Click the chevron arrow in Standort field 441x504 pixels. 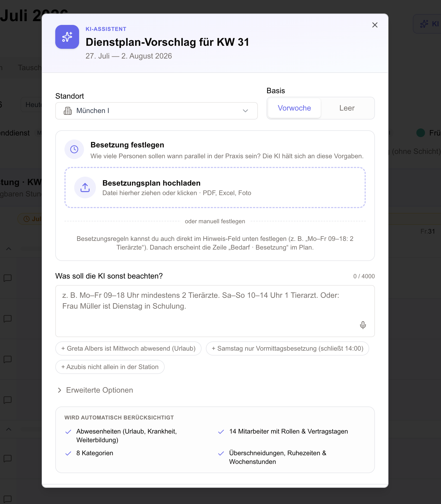(x=245, y=111)
